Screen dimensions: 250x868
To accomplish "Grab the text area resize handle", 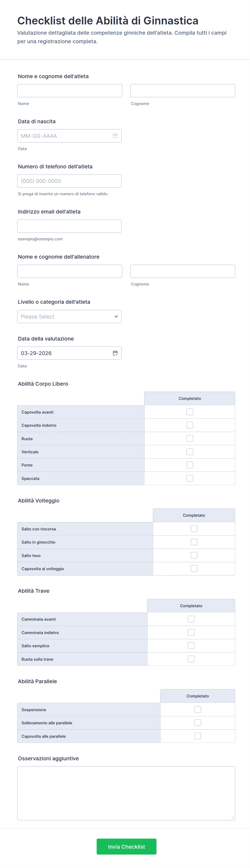I will coord(232,817).
